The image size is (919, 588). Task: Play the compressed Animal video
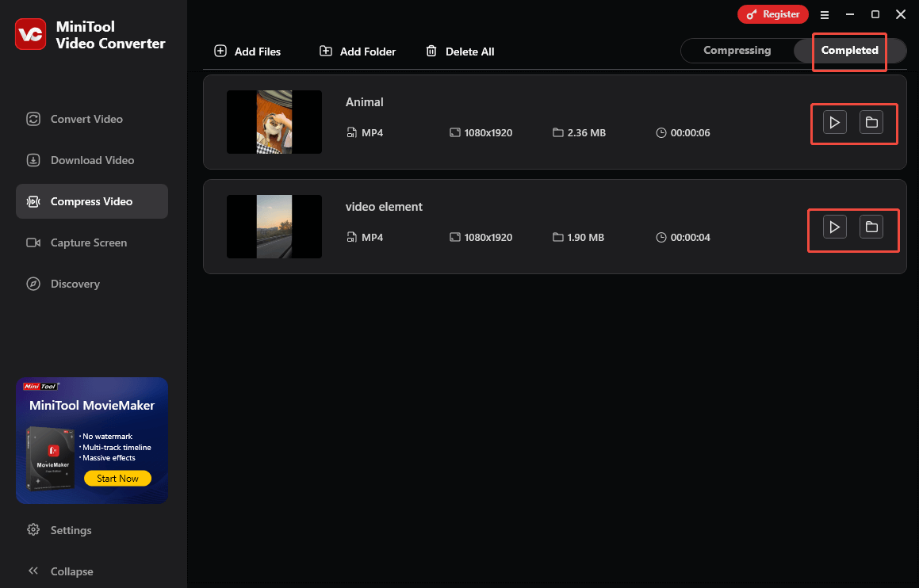point(834,122)
